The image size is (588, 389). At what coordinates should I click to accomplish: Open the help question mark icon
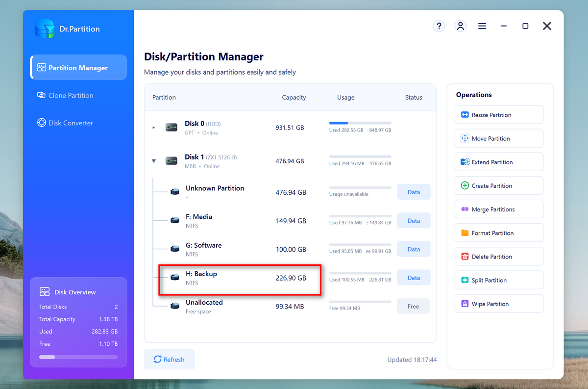tap(439, 26)
